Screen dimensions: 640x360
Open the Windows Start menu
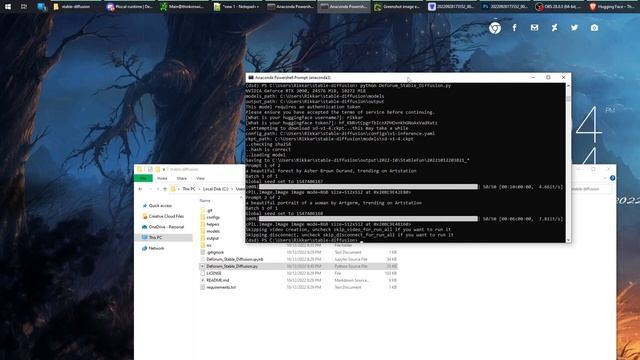[8, 7]
